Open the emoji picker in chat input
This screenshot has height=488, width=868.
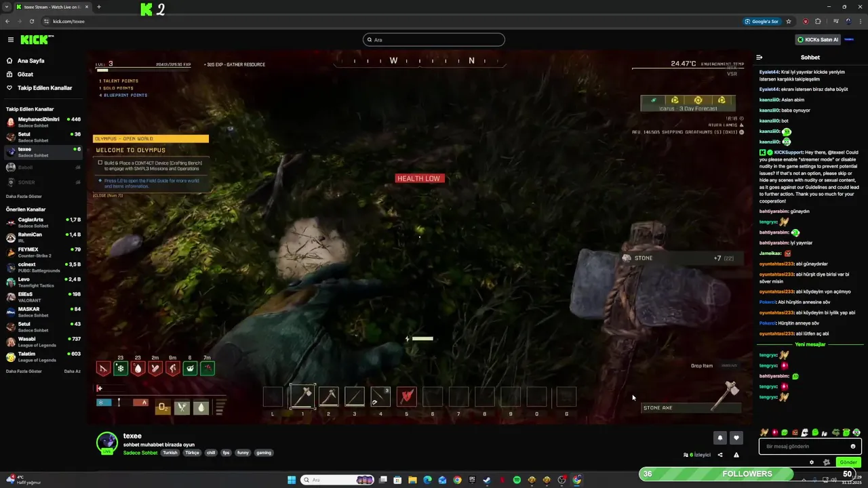[853, 447]
